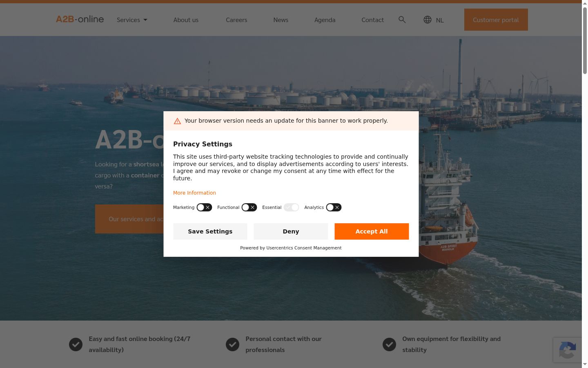588x368 pixels.
Task: Click the Marketing label
Action: pos(184,207)
